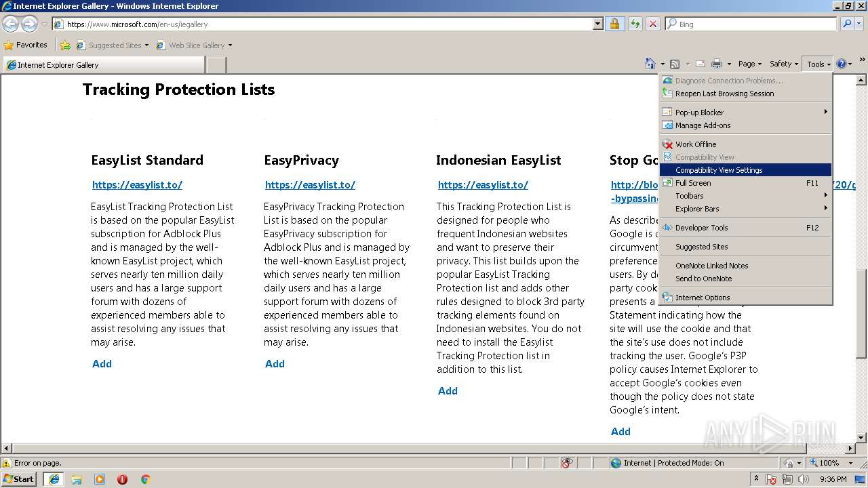
Task: Click the vertical scrollbar down arrow
Action: pyautogui.click(x=861, y=438)
